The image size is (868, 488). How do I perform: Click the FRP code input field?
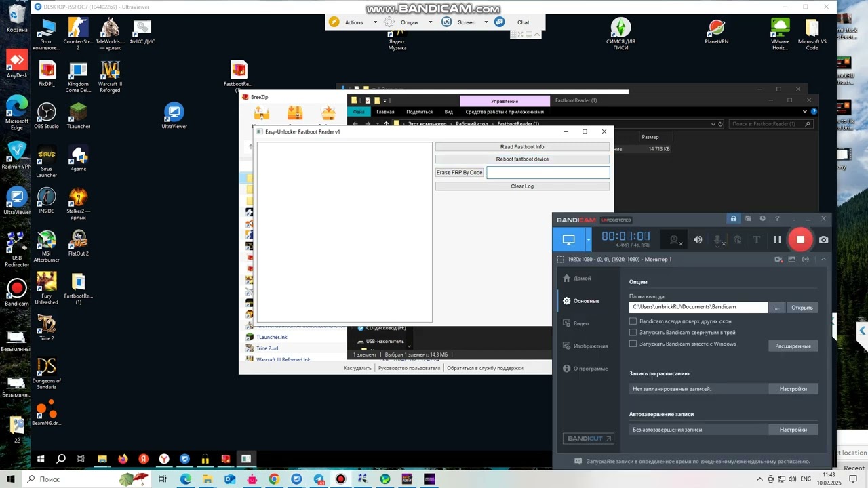[x=548, y=173]
